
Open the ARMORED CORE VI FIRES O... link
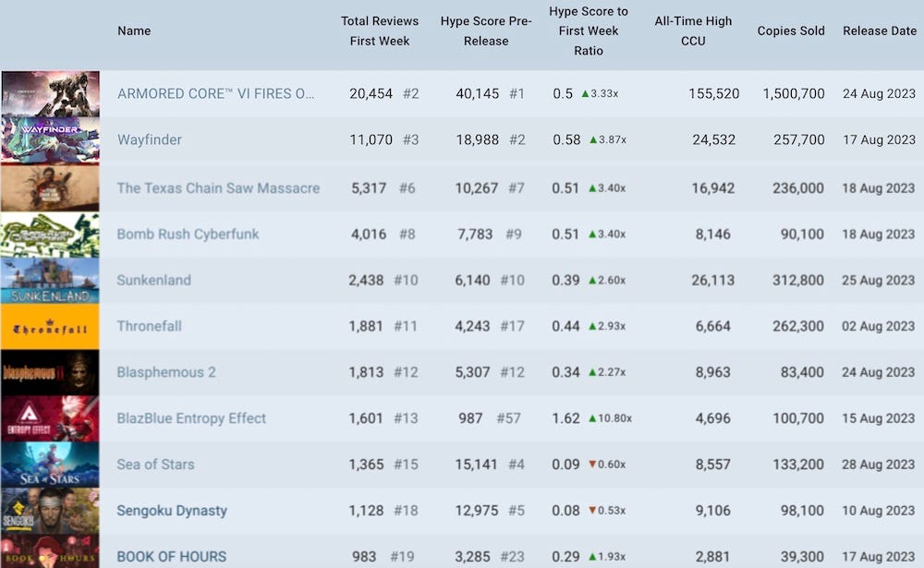point(215,93)
